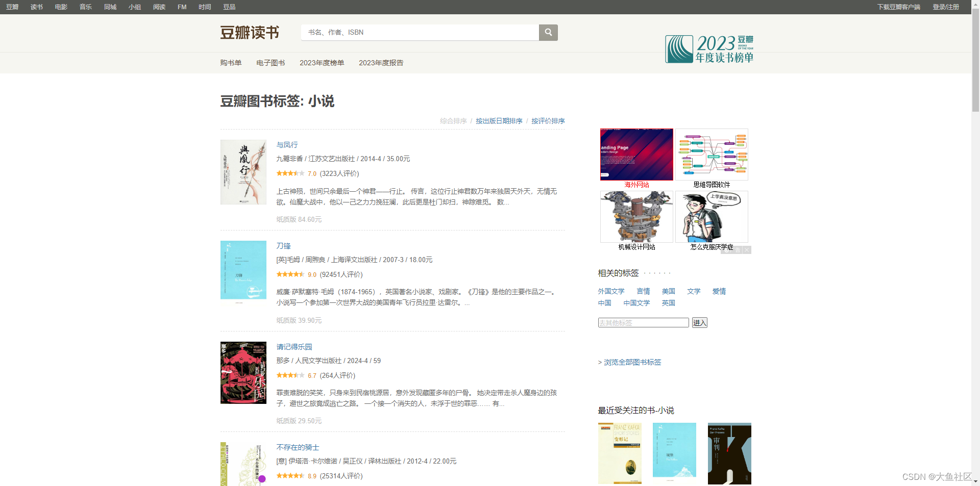Screen dimensions: 980x486
Task: Click the page vertical scrollbar thumb
Action: 975,60
